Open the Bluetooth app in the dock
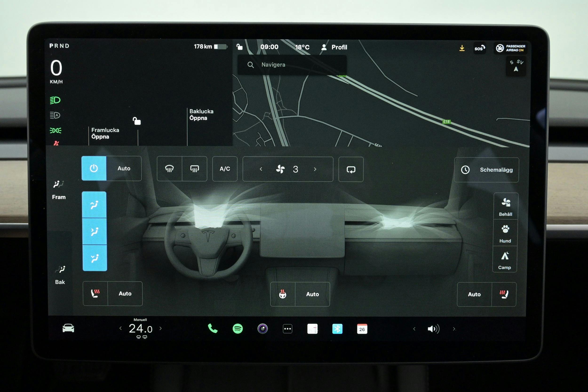 coord(337,329)
